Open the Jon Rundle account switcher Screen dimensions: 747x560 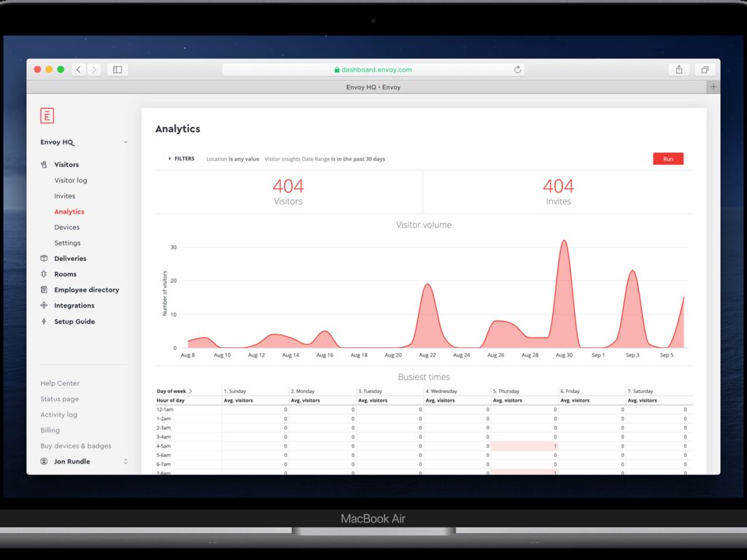tap(125, 462)
